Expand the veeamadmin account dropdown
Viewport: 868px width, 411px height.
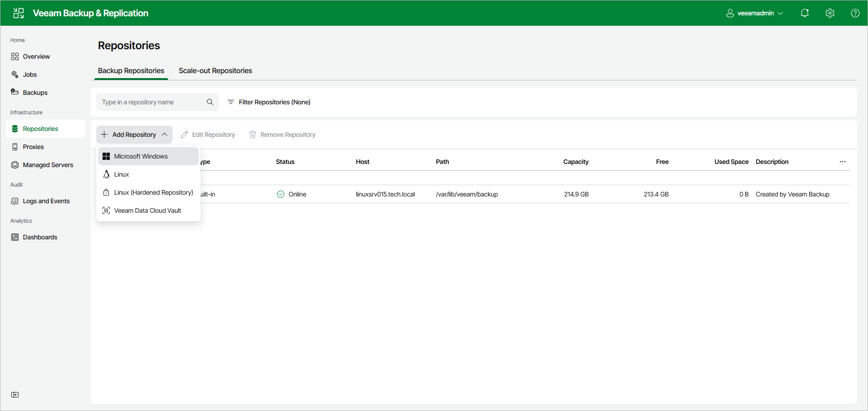(755, 13)
